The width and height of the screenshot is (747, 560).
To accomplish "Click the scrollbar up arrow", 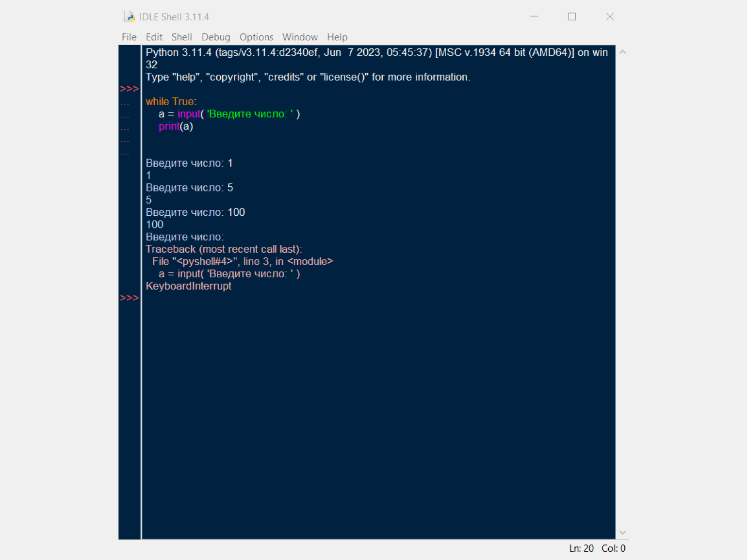I will tap(622, 52).
